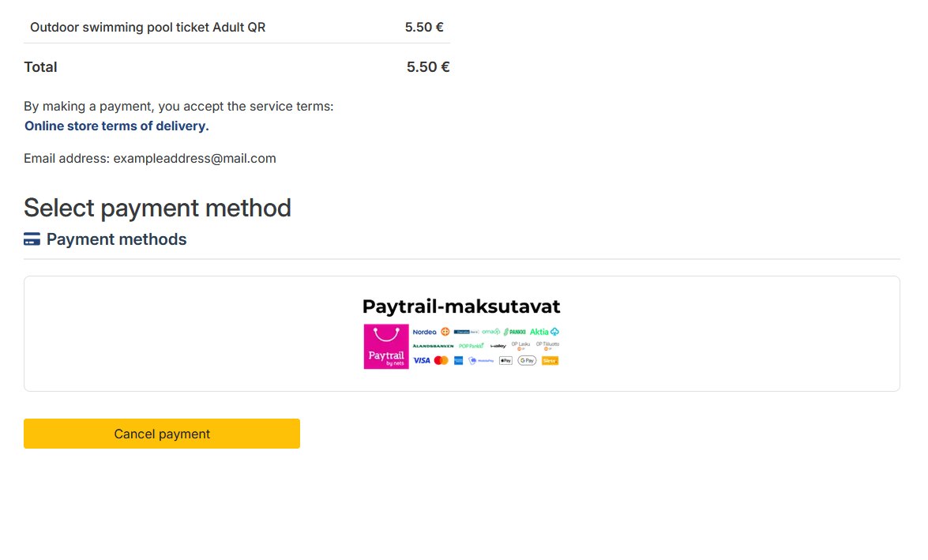
Task: Open the Online store terms of delivery link
Action: pos(117,126)
